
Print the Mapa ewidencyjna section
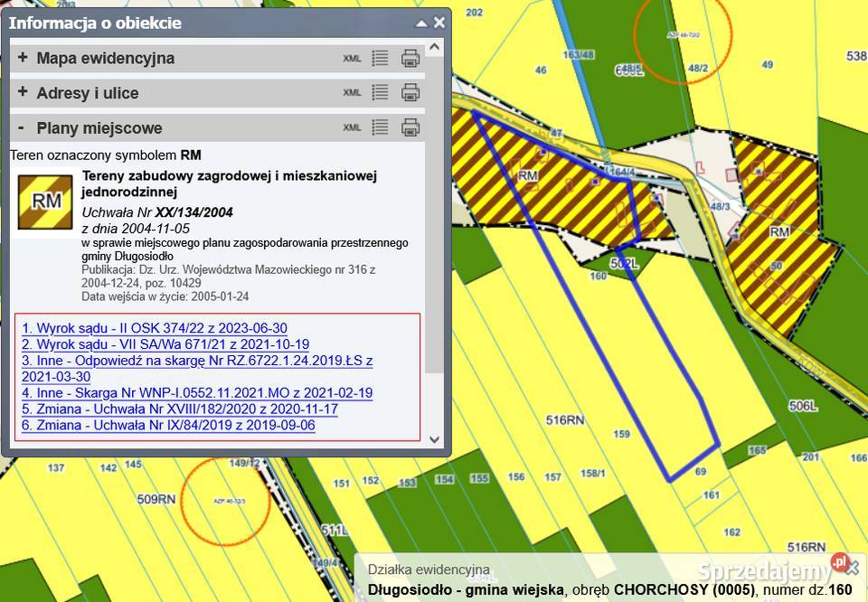point(410,58)
